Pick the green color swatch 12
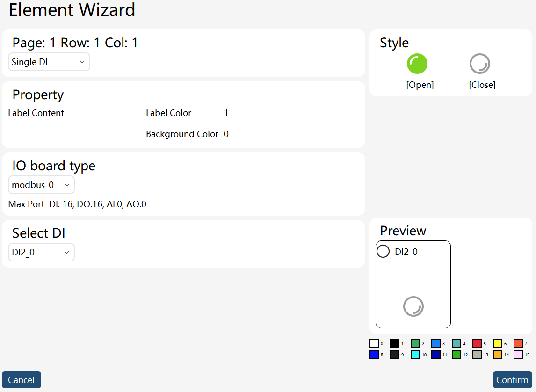 [x=456, y=355]
